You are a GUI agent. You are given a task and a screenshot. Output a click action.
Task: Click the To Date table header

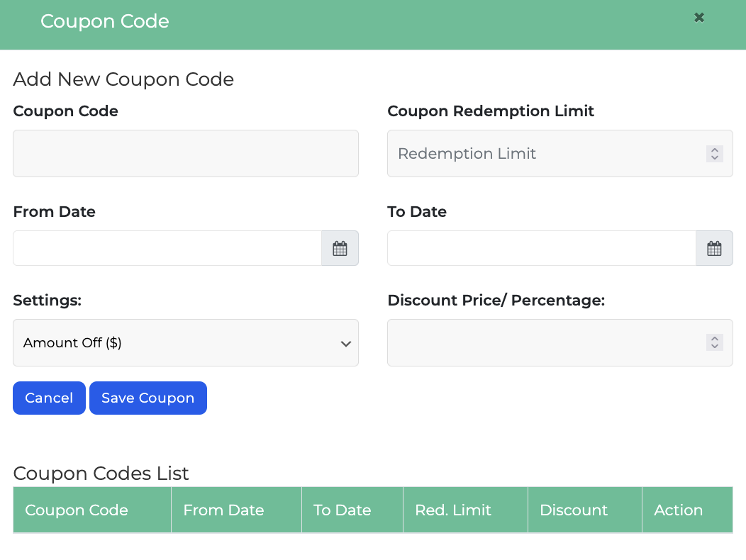pos(343,510)
